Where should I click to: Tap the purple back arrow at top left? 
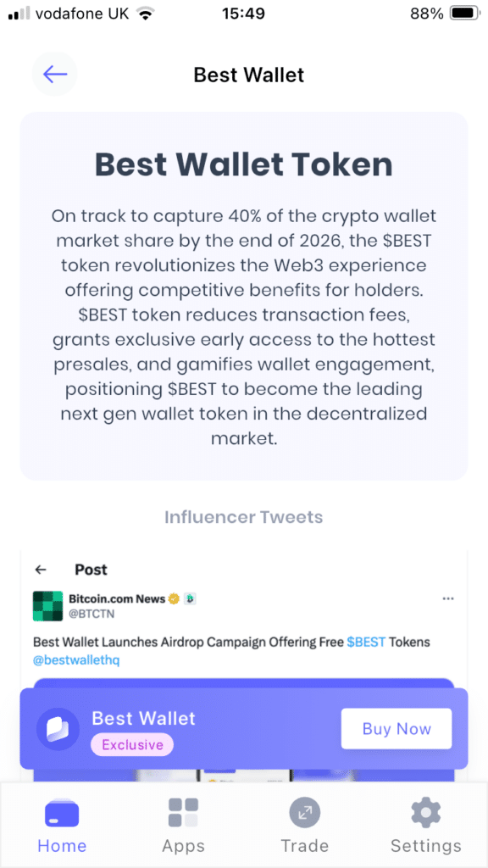click(54, 74)
